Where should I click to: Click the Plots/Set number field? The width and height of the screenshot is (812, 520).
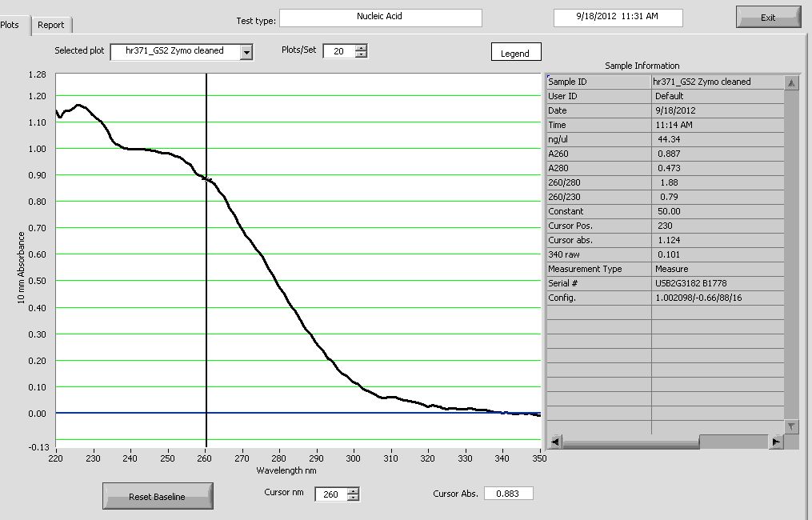339,51
